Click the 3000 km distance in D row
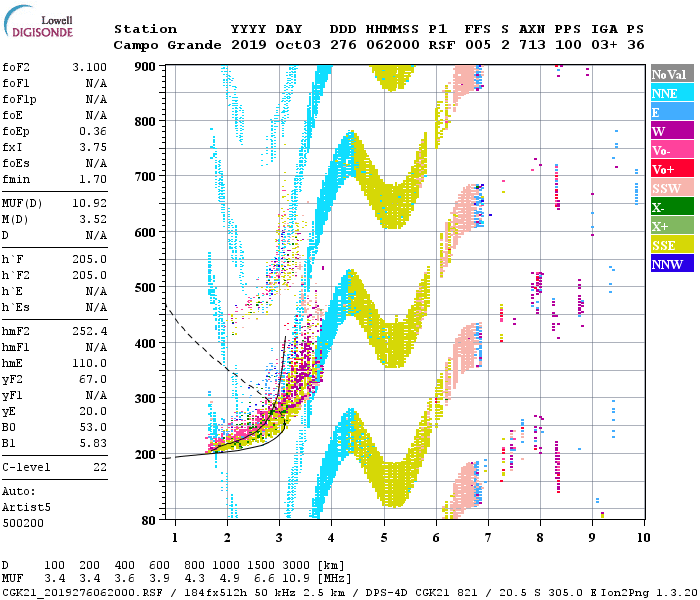 [296, 565]
